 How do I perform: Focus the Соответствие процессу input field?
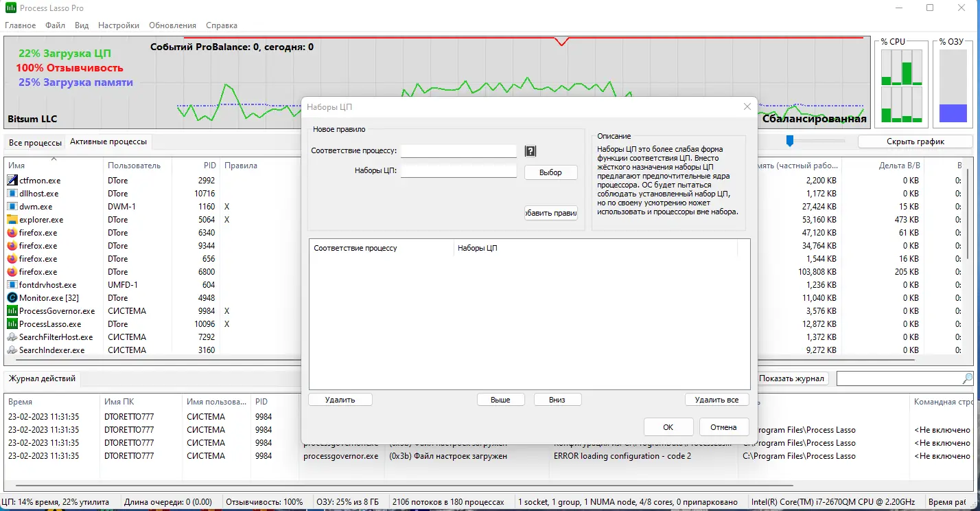click(458, 151)
